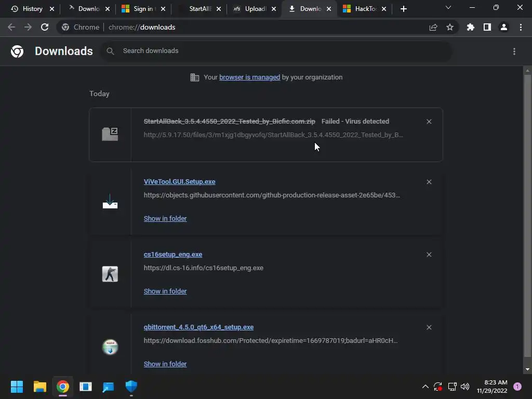The width and height of the screenshot is (532, 399).
Task: Click the fosshub download URL text
Action: 271,340
